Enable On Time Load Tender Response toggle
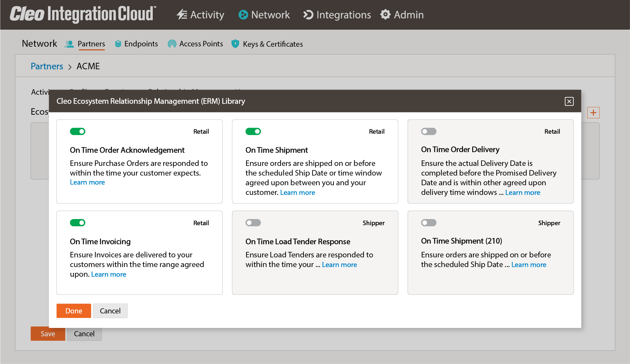Image resolution: width=630 pixels, height=364 pixels. tap(253, 223)
